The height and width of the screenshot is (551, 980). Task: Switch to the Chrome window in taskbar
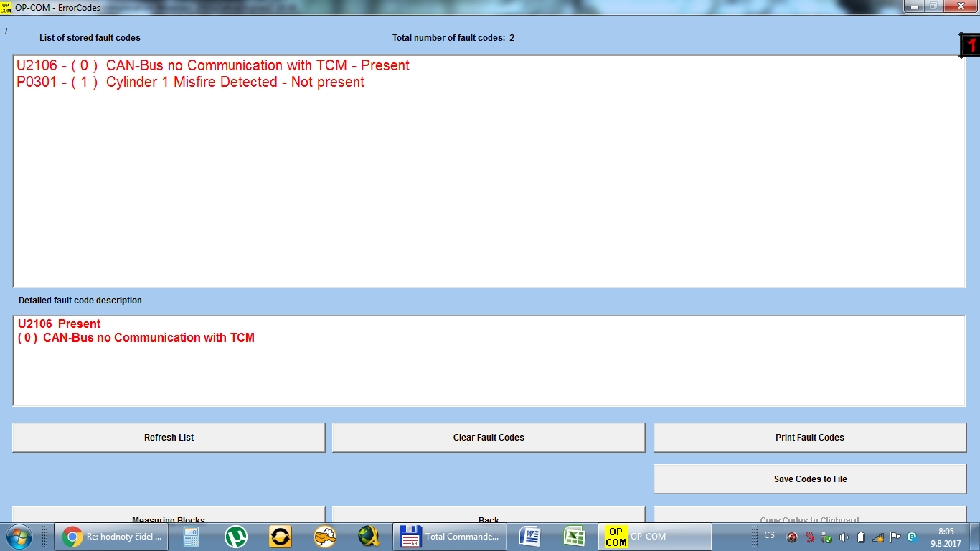[110, 536]
